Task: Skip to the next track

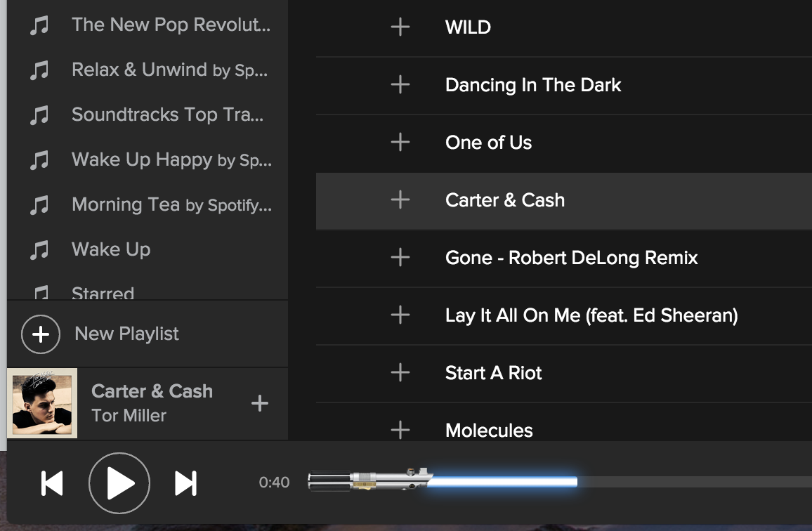Action: 185,483
